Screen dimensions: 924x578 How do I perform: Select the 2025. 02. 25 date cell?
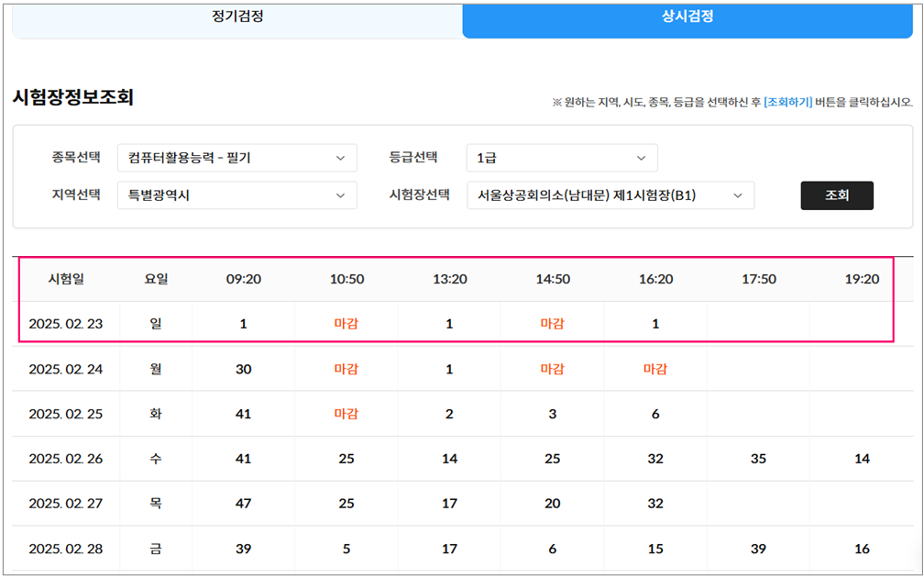coord(66,414)
